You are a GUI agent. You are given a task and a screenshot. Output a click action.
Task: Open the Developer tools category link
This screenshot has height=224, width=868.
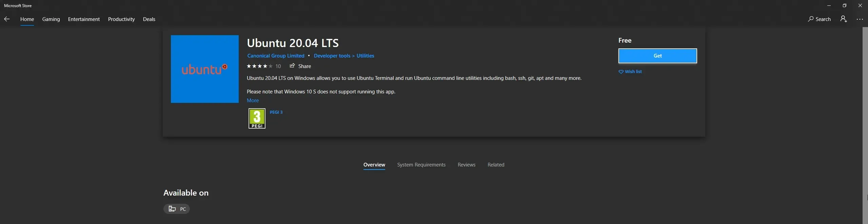(x=332, y=56)
